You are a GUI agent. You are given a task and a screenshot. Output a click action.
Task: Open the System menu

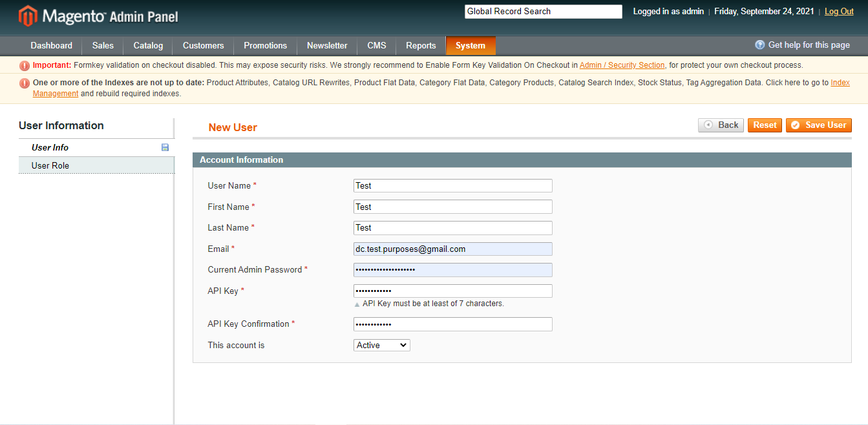pos(470,46)
